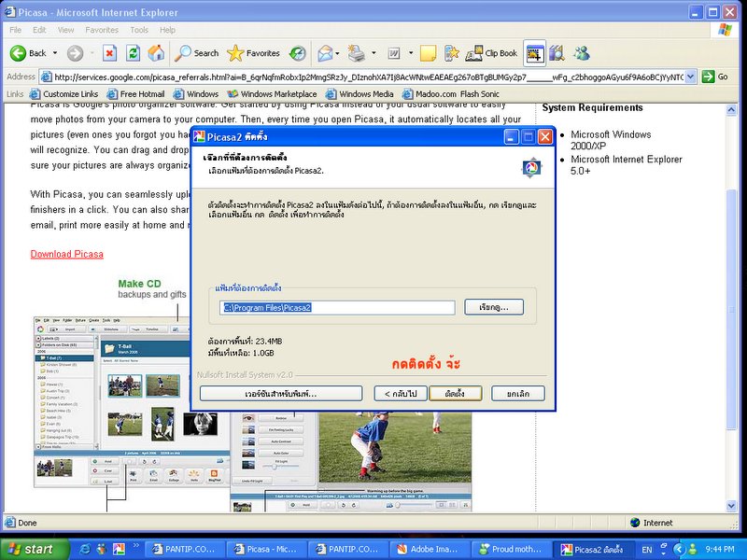747x560 pixels.
Task: Open the Favorites star in toolbar
Action: [x=253, y=53]
